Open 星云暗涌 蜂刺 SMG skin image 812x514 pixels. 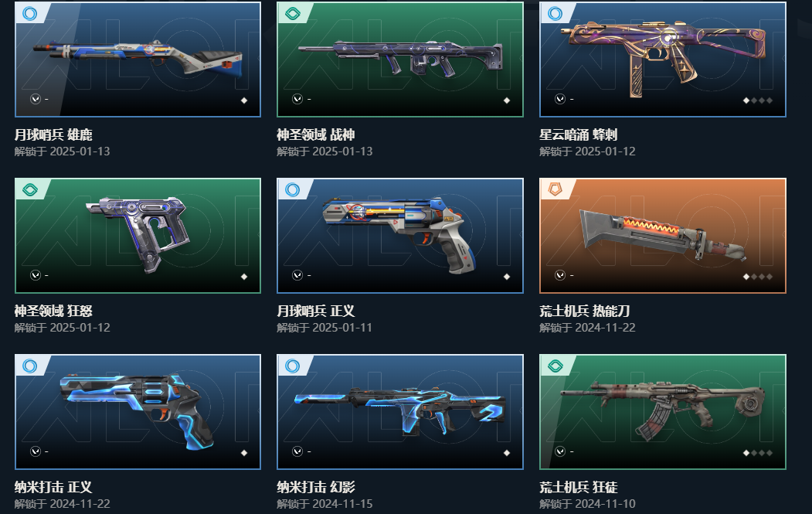pyautogui.click(x=663, y=59)
